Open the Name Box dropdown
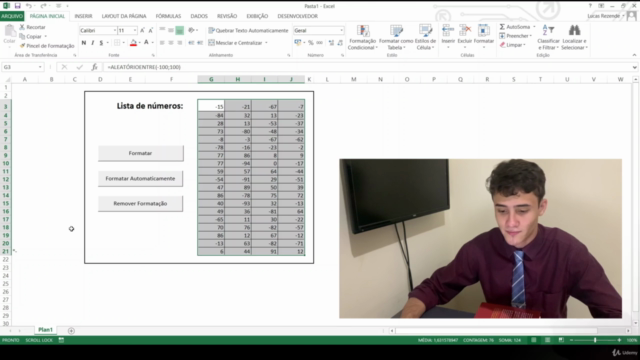640x360 pixels. (x=40, y=67)
